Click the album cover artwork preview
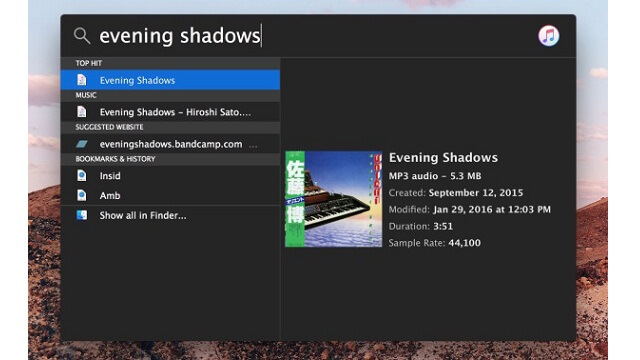The image size is (640, 360). point(333,199)
